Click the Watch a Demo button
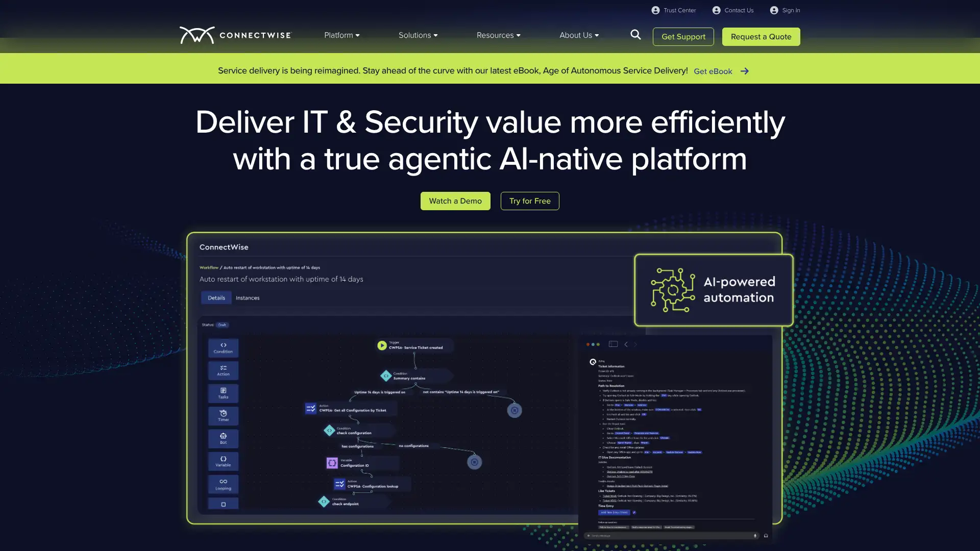The height and width of the screenshot is (551, 980). click(x=455, y=201)
